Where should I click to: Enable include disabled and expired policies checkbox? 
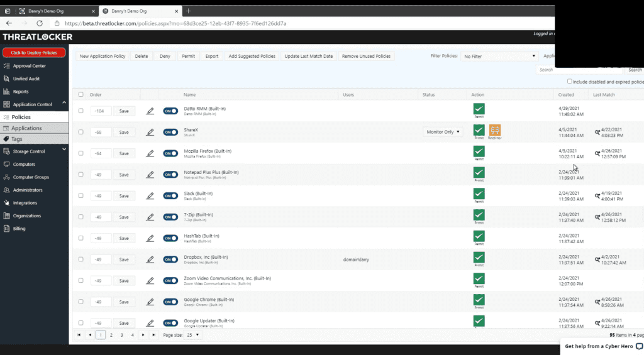pos(570,81)
